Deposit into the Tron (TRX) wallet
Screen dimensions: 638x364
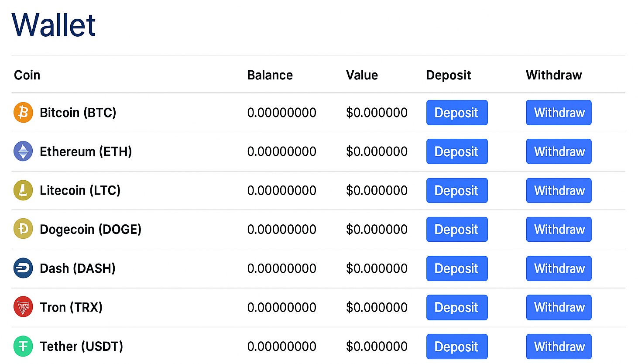[x=457, y=307]
